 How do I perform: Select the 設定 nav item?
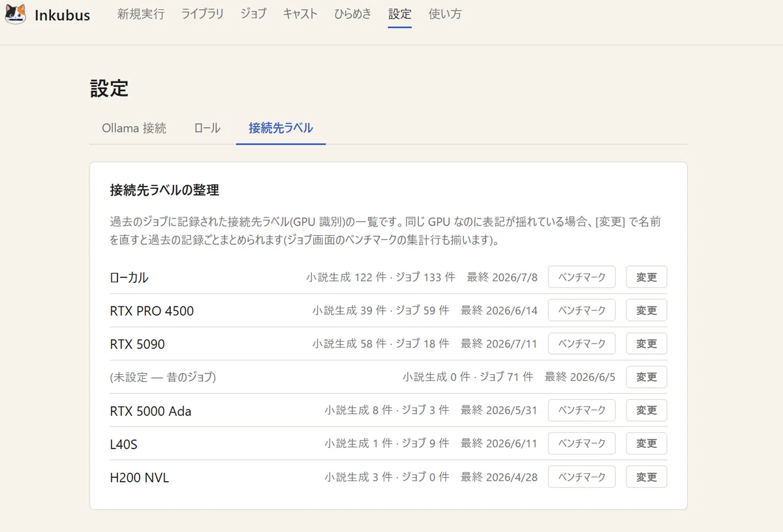coord(400,14)
